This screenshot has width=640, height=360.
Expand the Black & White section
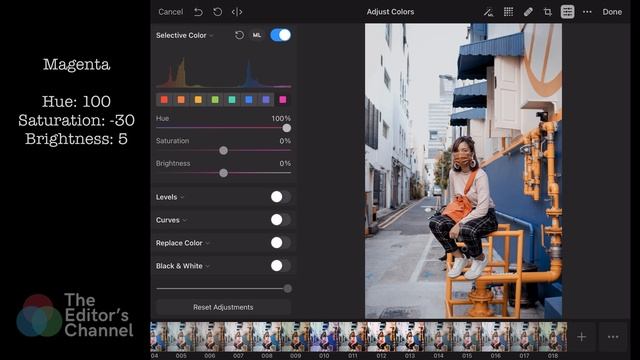pyautogui.click(x=182, y=266)
